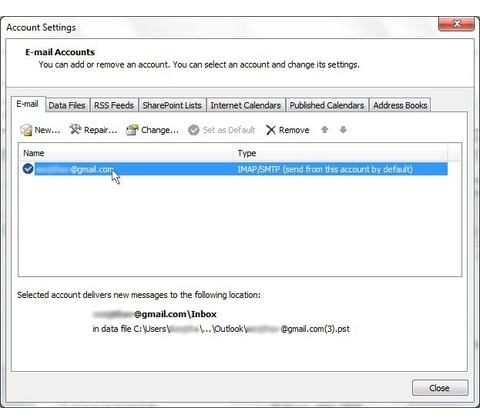Image resolution: width=480 pixels, height=420 pixels.
Task: Click the Change... label
Action: (160, 130)
